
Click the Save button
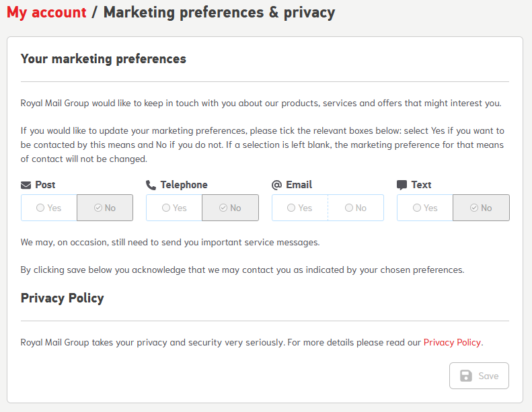(479, 376)
